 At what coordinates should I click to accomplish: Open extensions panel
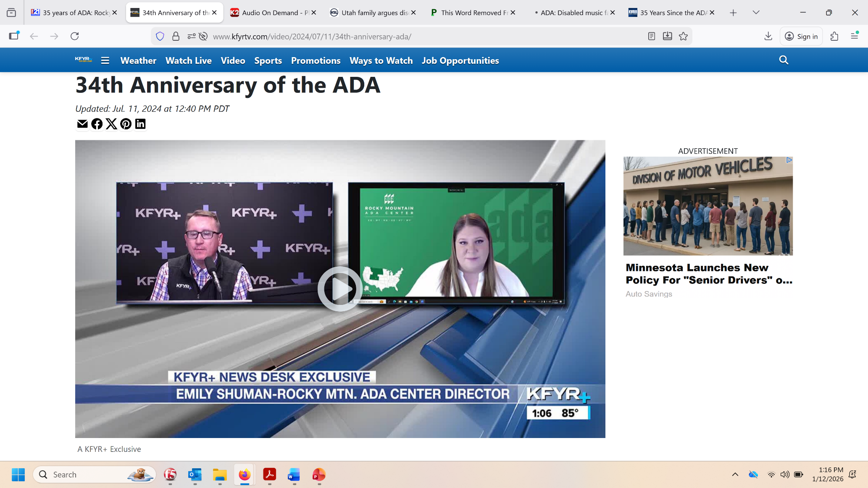tap(834, 36)
